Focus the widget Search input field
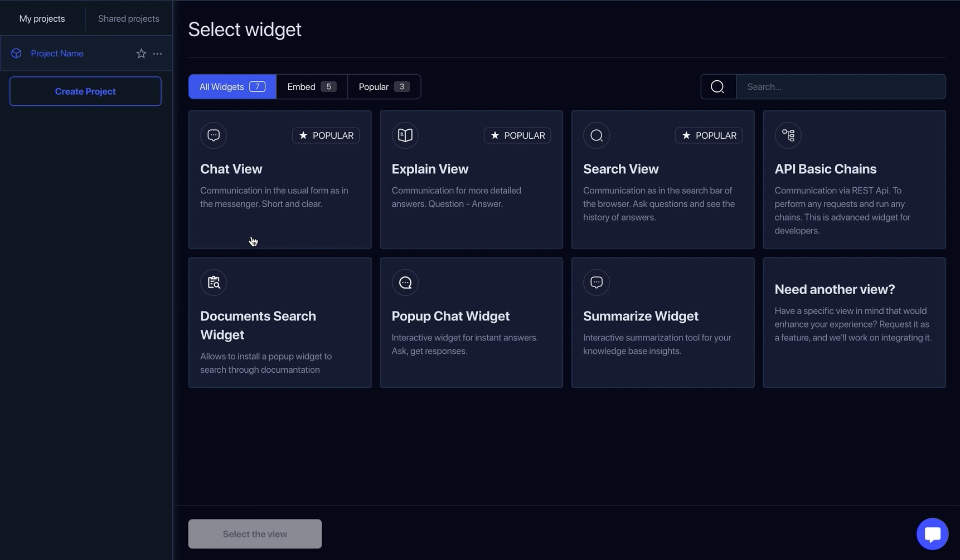 pos(841,87)
